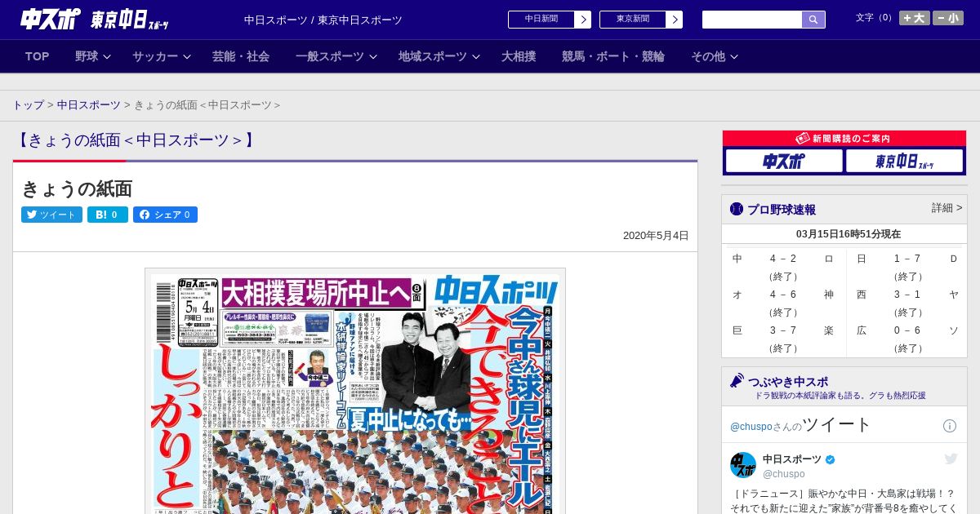
Task: Open the ドラニュース tweet text
Action: coord(844,501)
